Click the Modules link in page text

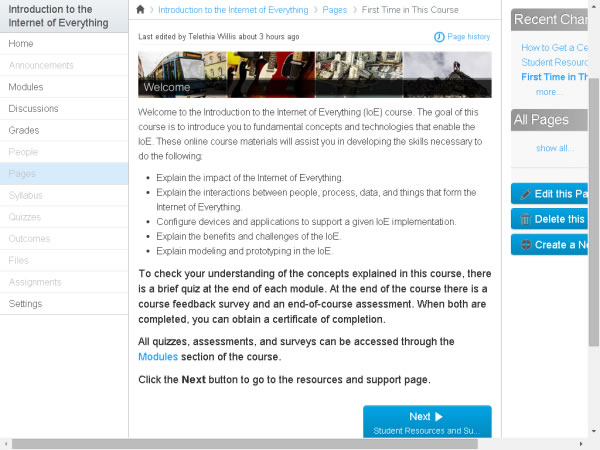tap(158, 357)
